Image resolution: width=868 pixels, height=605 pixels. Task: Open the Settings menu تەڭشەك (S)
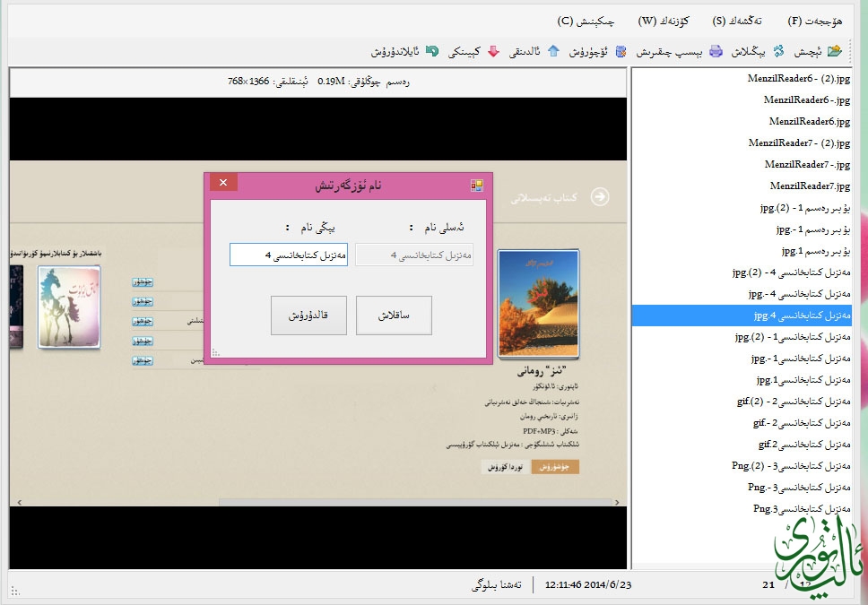point(738,21)
